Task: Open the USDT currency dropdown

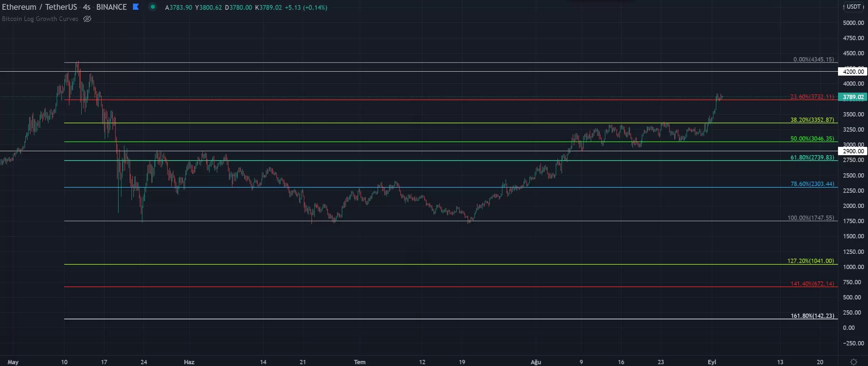Action: click(x=854, y=7)
